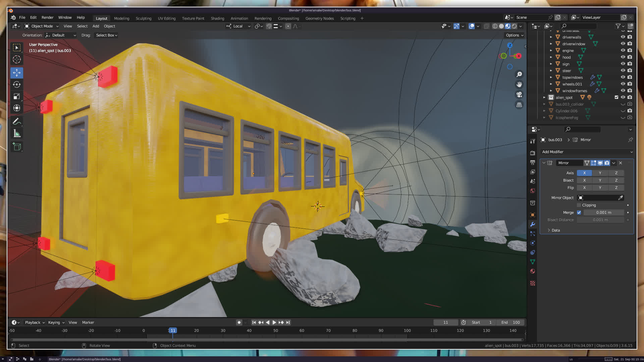Screen dimensions: 644x362
Task: Hide the hood object in outliner
Action: [623, 57]
